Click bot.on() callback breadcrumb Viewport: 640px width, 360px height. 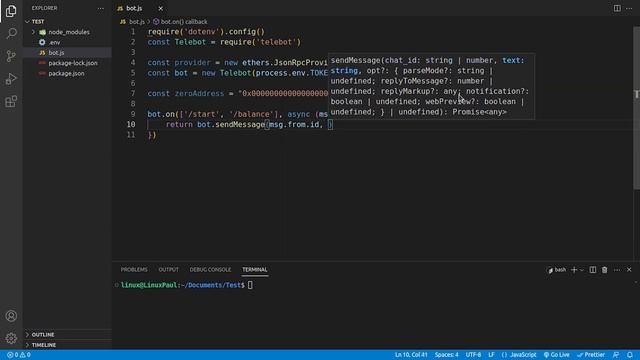click(180, 22)
